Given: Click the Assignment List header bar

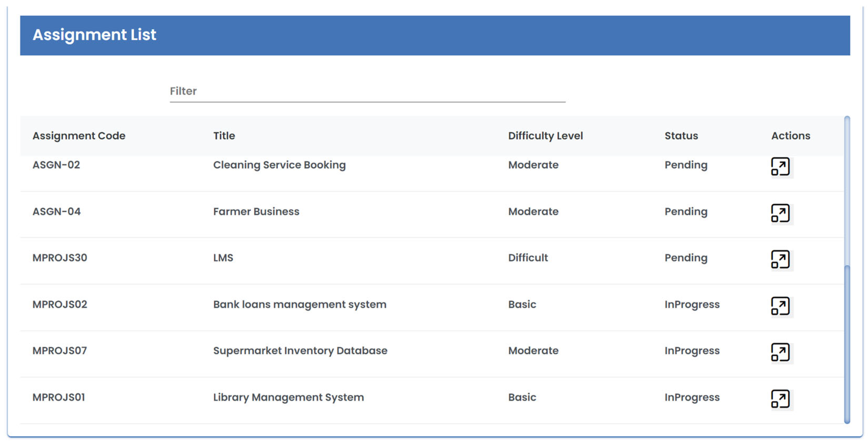Looking at the screenshot, I should click(435, 35).
